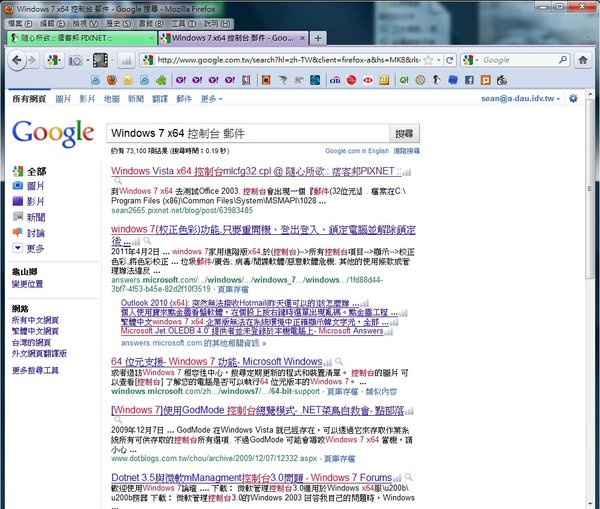This screenshot has width=600, height=509.
Task: Click the Facebook bookmark icon
Action: pyautogui.click(x=469, y=80)
